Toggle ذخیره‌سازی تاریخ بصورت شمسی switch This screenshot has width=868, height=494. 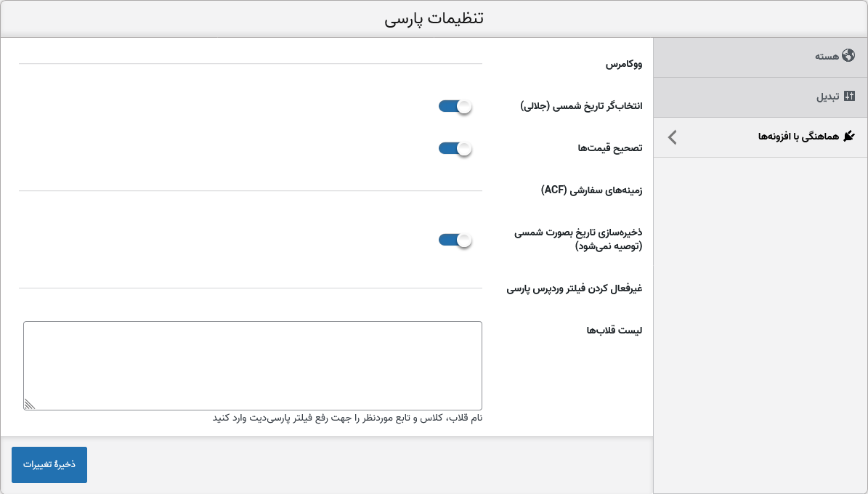(455, 240)
